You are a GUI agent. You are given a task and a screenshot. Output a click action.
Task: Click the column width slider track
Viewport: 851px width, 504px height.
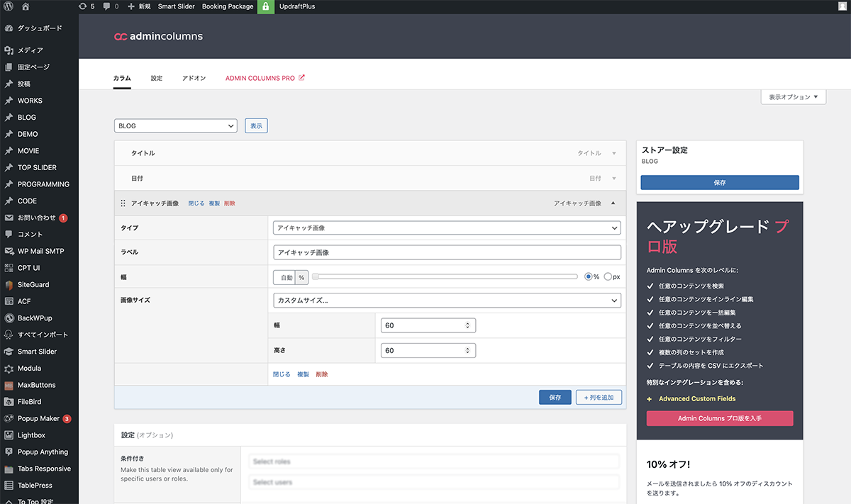click(x=445, y=276)
